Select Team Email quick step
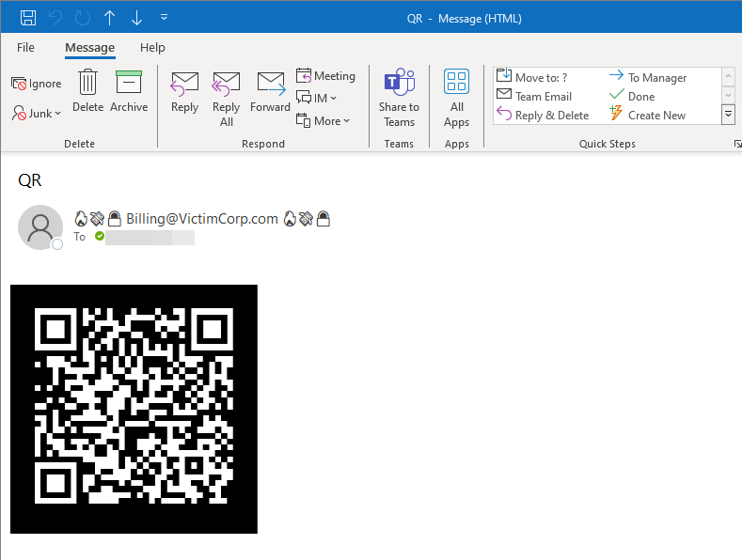This screenshot has height=560, width=742. 534,96
